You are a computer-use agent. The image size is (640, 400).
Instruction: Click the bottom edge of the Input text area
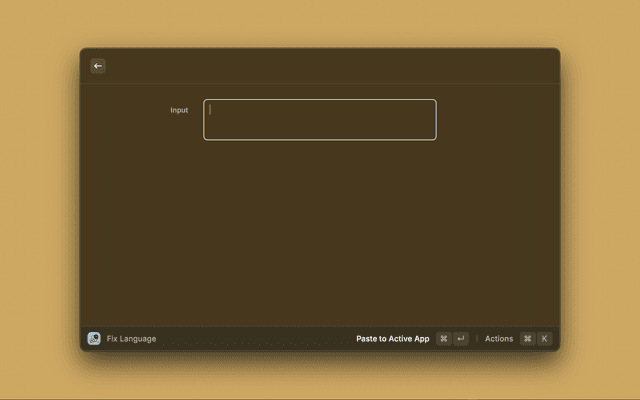click(x=320, y=139)
